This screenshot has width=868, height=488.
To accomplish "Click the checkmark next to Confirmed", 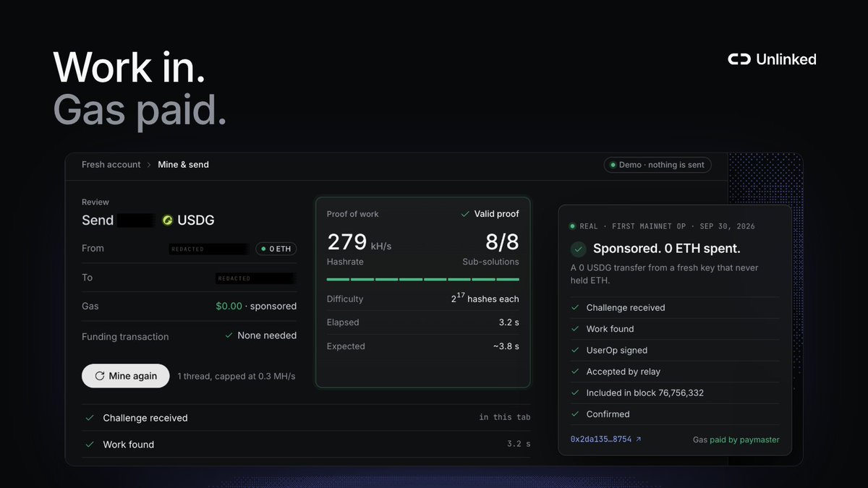I will click(x=575, y=414).
